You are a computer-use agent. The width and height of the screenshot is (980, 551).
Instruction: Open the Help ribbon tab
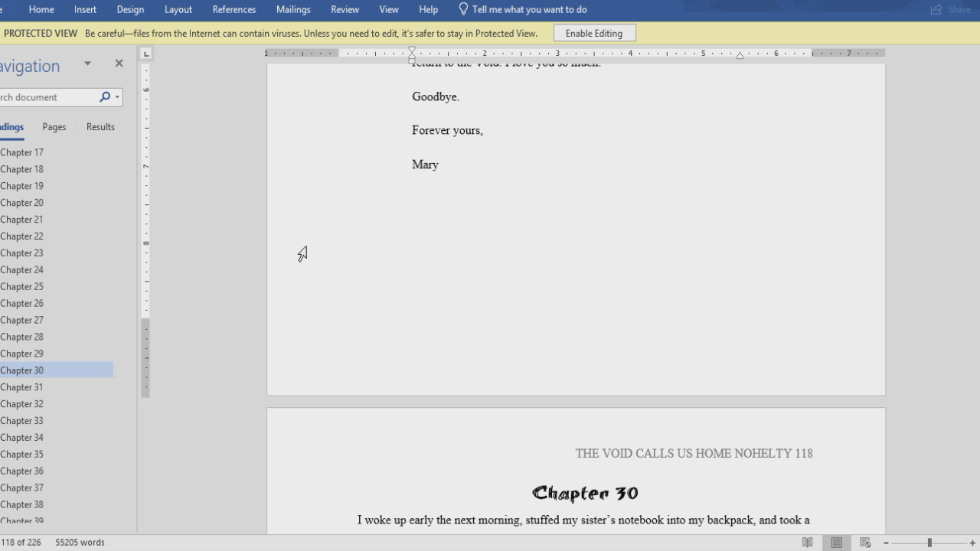click(x=429, y=9)
